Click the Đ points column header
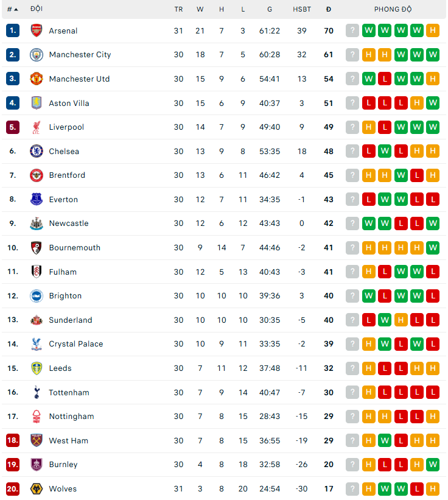The image size is (448, 500). point(329,9)
